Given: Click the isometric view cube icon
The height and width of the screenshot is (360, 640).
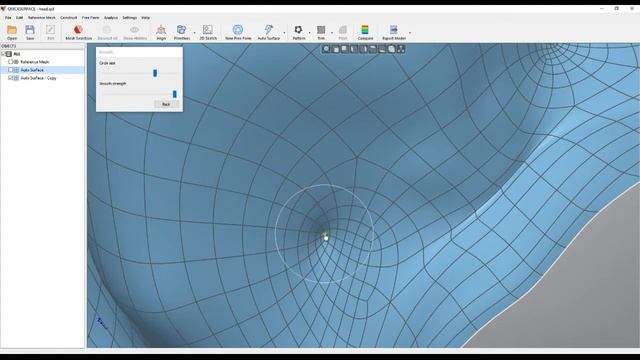Looking at the screenshot, I should coord(391,49).
